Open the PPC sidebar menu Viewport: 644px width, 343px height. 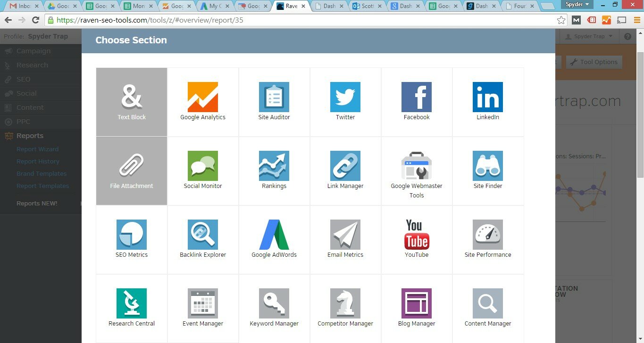[x=41, y=122]
